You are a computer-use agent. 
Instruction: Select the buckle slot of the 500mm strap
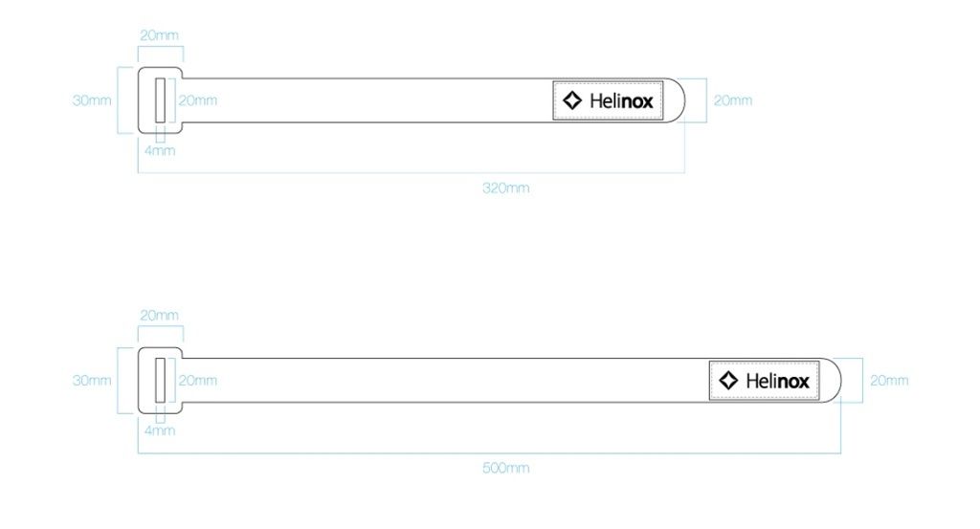tap(160, 381)
